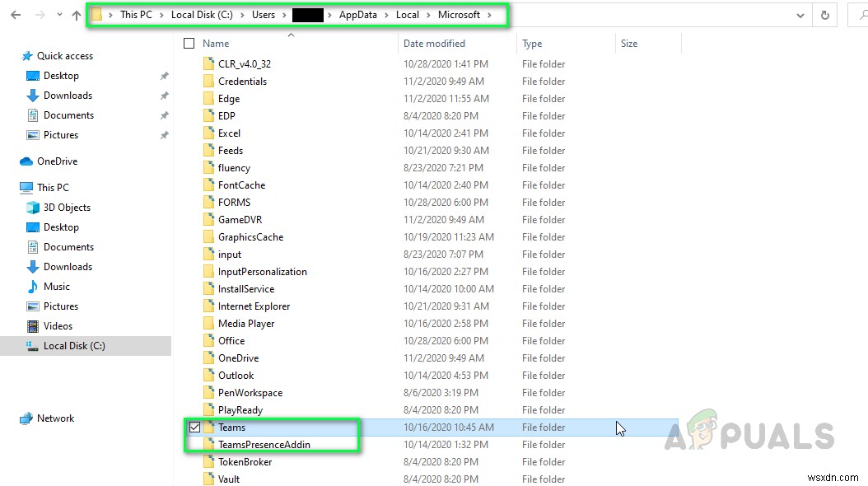Select 'Users' breadcrumb in address bar
The image size is (868, 486).
[x=264, y=15]
